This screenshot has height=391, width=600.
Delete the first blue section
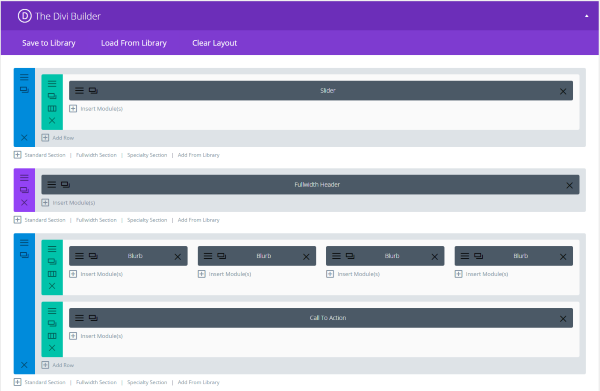click(x=24, y=137)
